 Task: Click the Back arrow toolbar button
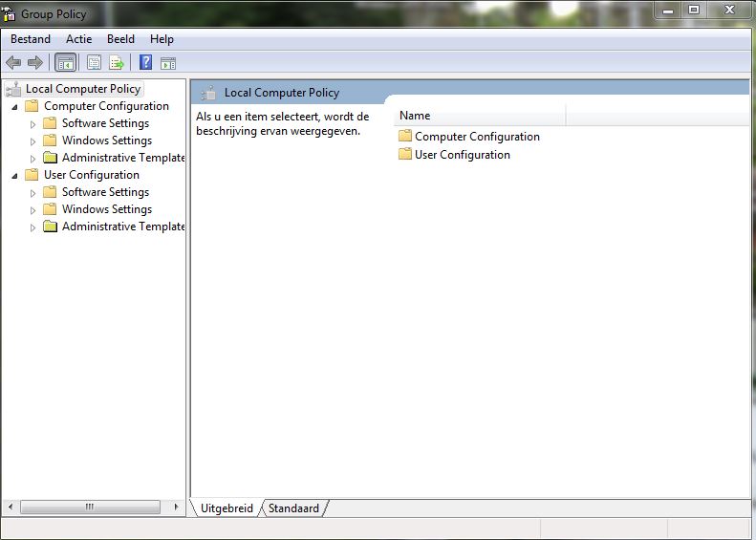point(13,63)
